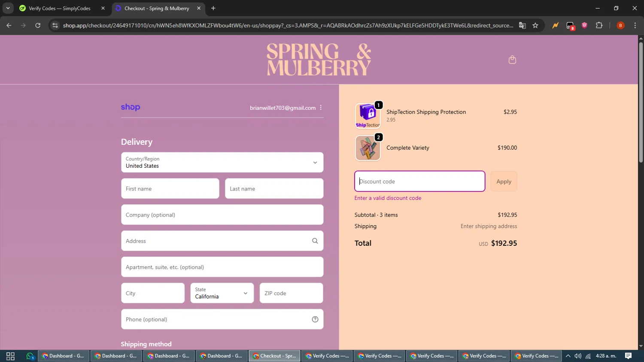Click the red shield extension icon
644x362 pixels.
point(584,26)
